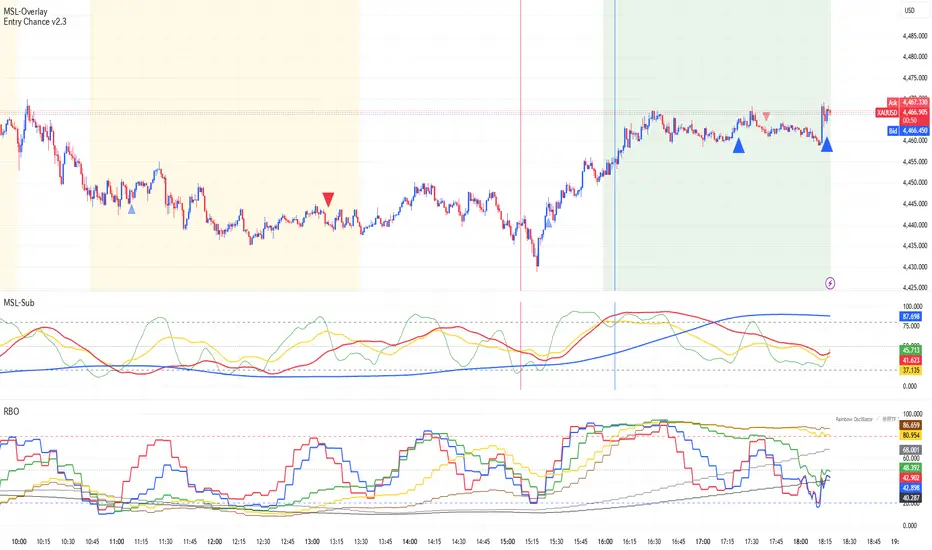Select the large red down-triangle signal marker

point(328,199)
